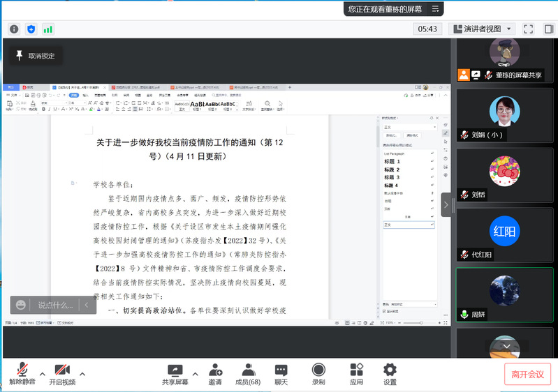Open the meeting info icon
This screenshot has width=558, height=392.
pos(13,29)
